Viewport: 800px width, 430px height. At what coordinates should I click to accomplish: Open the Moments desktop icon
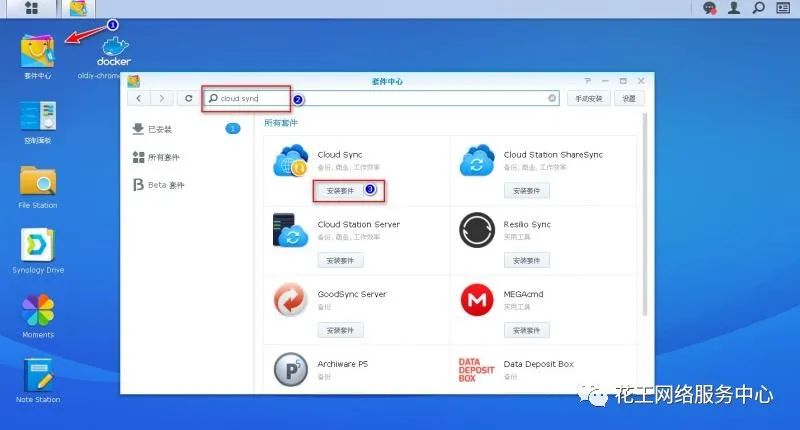(x=38, y=310)
